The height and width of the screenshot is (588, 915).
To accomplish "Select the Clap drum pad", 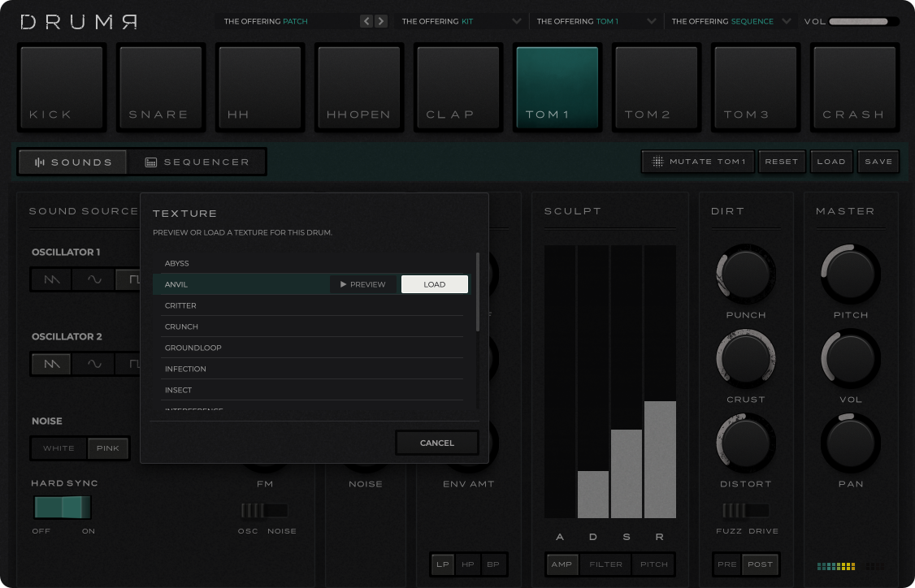I will point(458,88).
